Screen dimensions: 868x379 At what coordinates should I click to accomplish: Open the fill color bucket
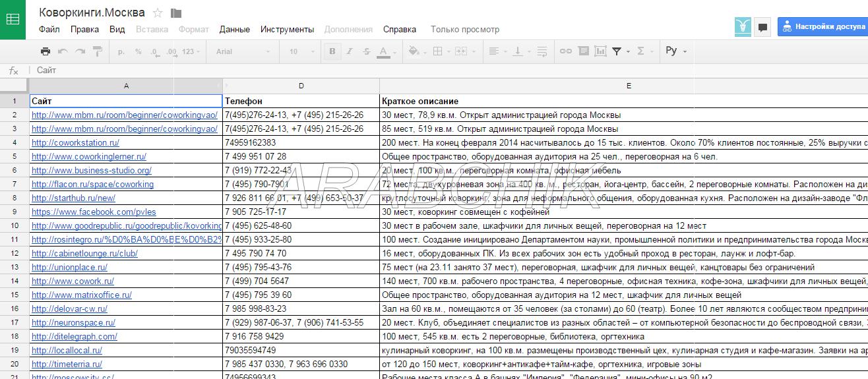click(x=417, y=51)
